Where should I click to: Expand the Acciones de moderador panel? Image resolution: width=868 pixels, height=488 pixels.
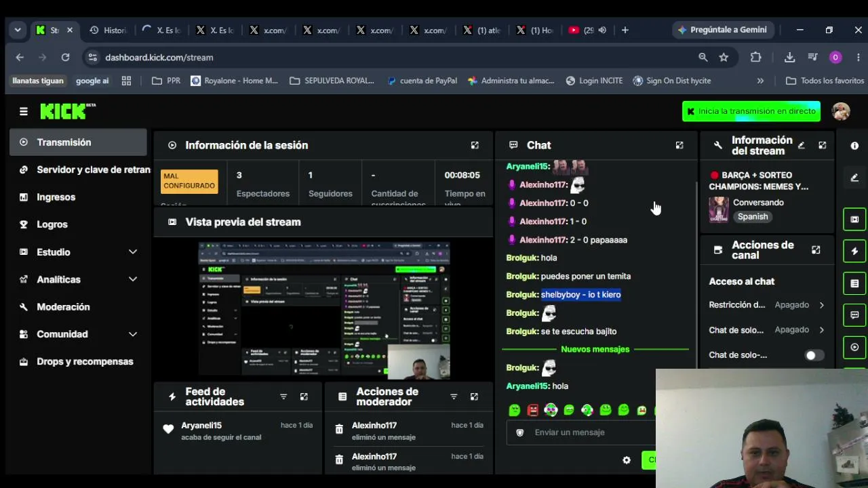(474, 396)
